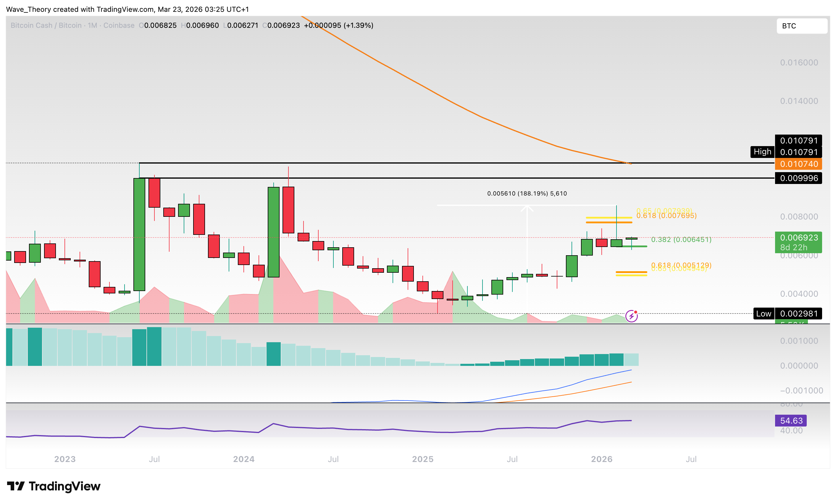Click the 2023 label on time axis
The height and width of the screenshot is (504, 836).
65,459
